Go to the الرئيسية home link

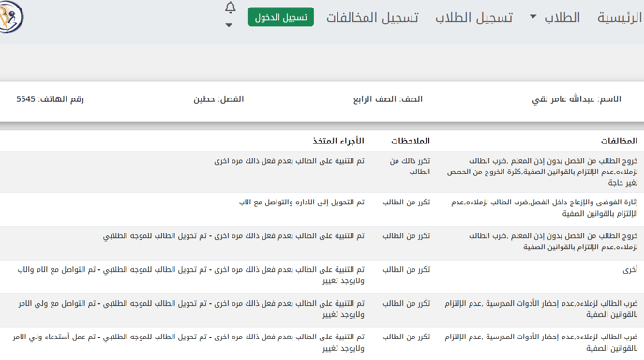(x=620, y=17)
